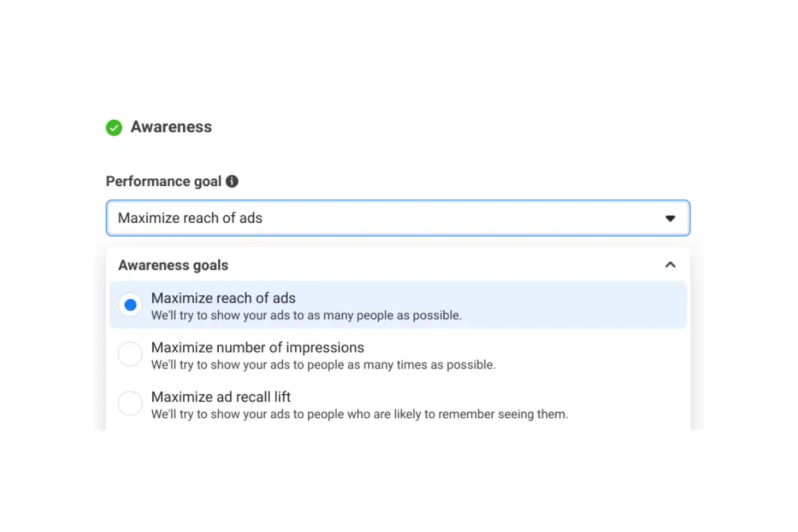This screenshot has width=798, height=532.
Task: Click the green checkmark beside Awareness
Action: click(x=114, y=128)
